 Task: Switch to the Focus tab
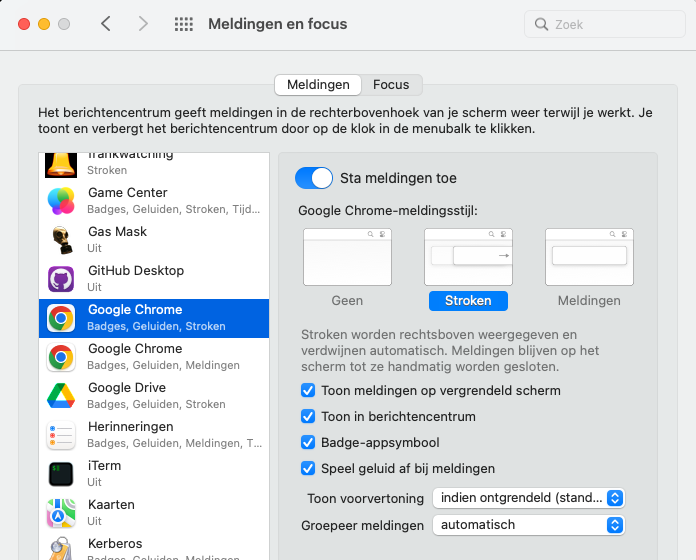[391, 85]
